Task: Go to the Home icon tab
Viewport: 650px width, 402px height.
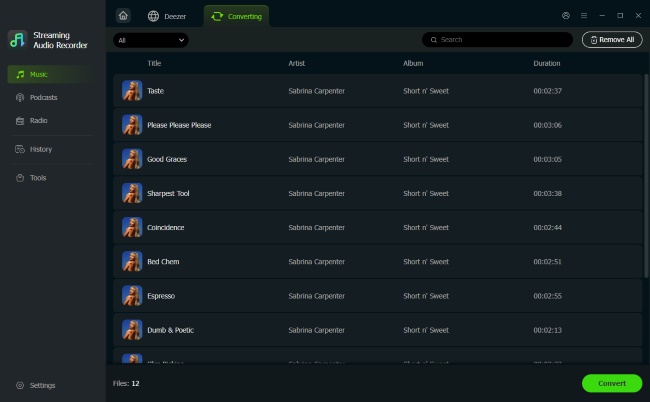Action: pyautogui.click(x=123, y=16)
